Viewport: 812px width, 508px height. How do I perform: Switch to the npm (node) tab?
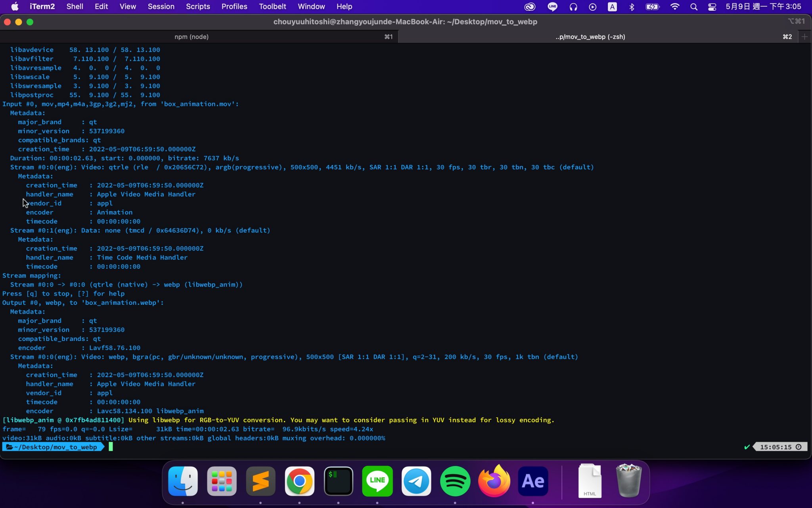tap(192, 37)
